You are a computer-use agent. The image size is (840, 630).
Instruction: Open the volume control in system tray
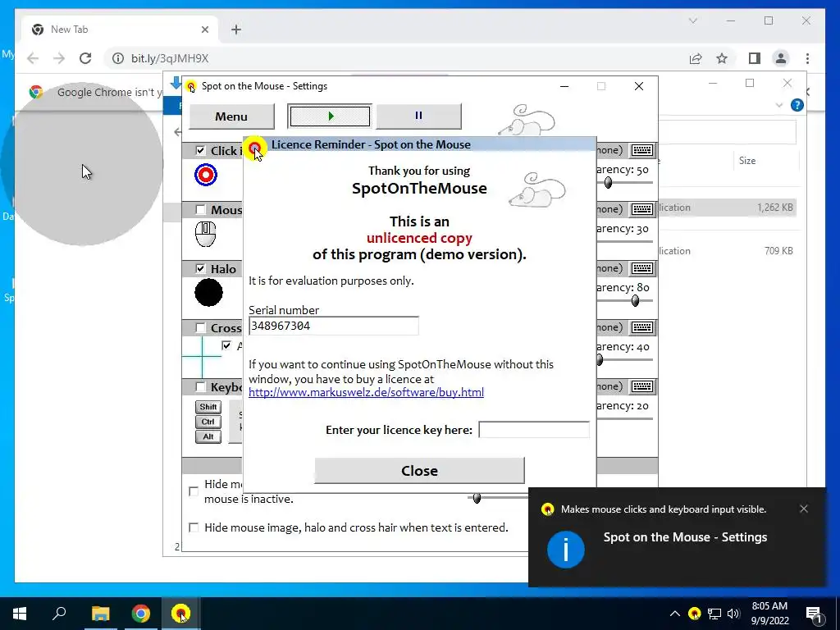coord(734,614)
